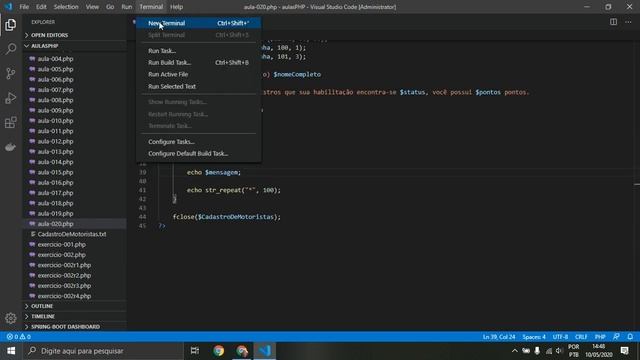Open editor More Actions ellipsis
Viewport: 640px width, 360px height.
628,22
